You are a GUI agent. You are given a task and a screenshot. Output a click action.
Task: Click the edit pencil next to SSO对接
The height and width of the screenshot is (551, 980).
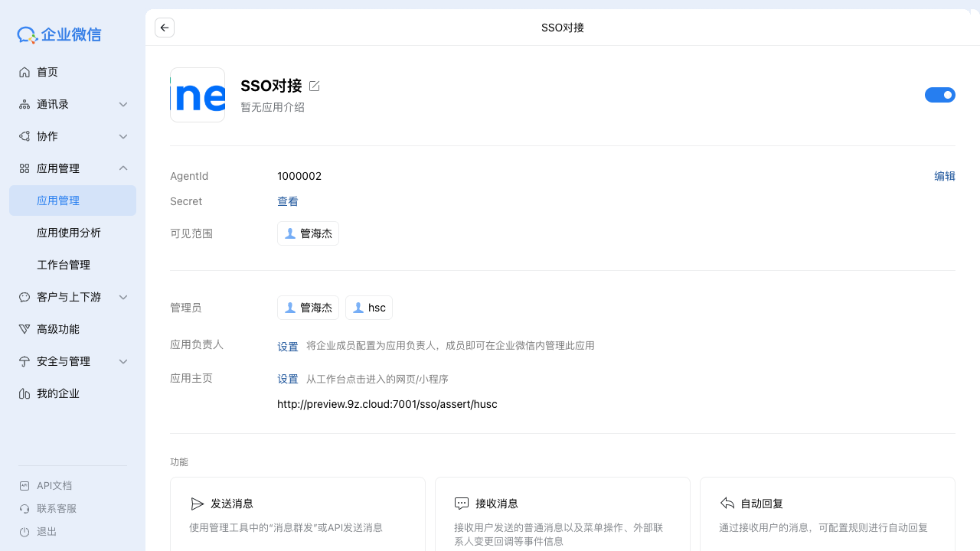point(314,86)
